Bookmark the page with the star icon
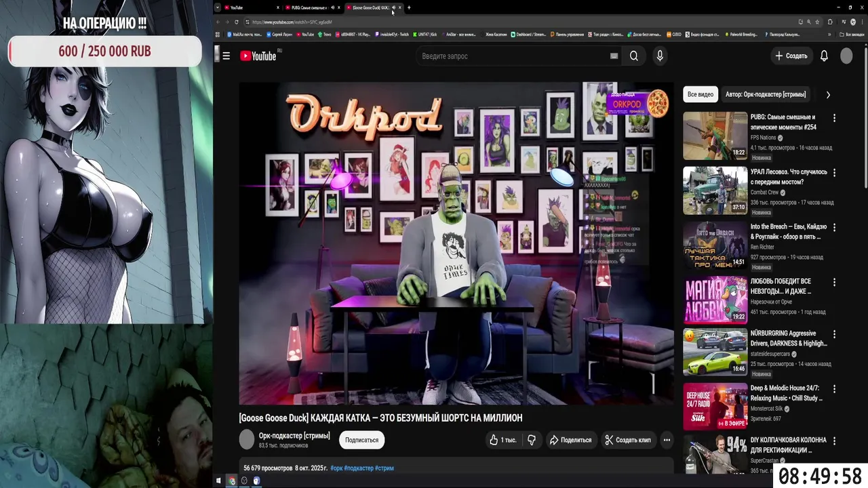Screen dimensions: 868x488 pyautogui.click(x=818, y=22)
